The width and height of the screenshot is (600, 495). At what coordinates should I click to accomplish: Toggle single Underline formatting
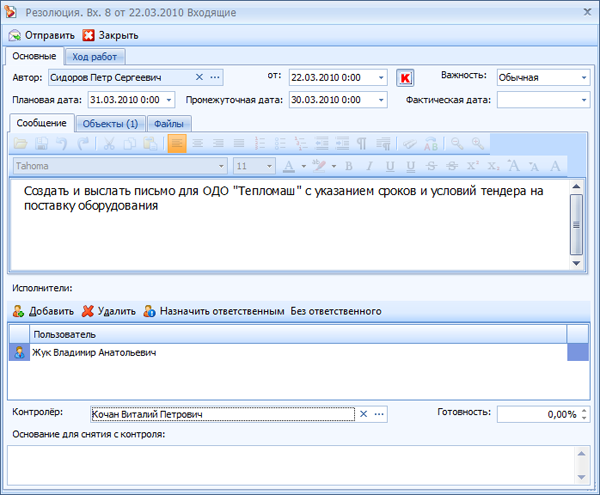pos(390,166)
